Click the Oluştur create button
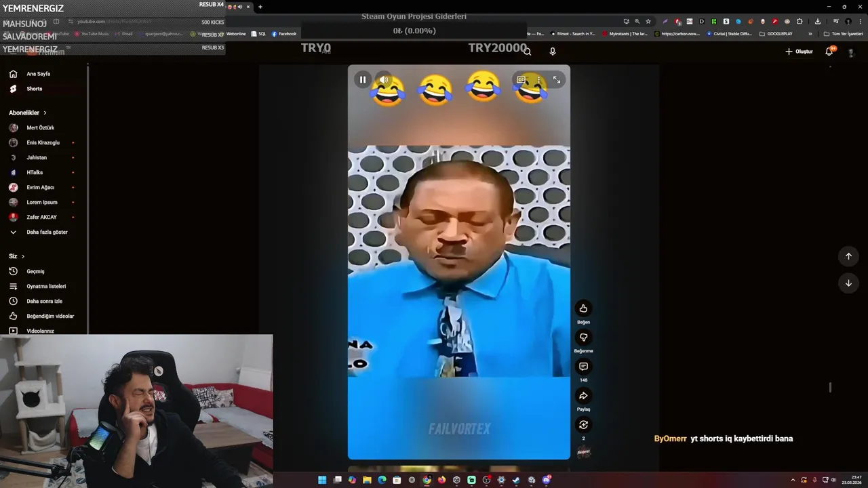868x488 pixels. point(799,52)
